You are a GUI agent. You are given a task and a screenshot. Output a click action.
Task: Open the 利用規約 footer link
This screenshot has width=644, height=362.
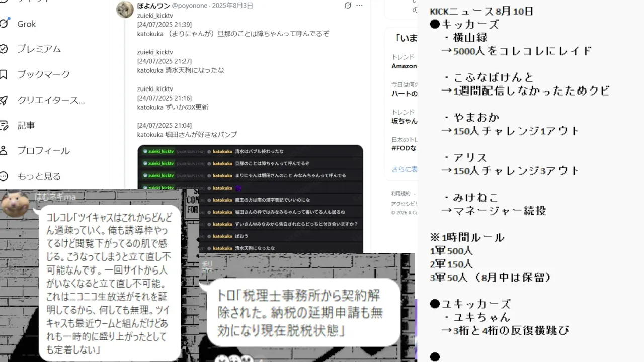401,194
